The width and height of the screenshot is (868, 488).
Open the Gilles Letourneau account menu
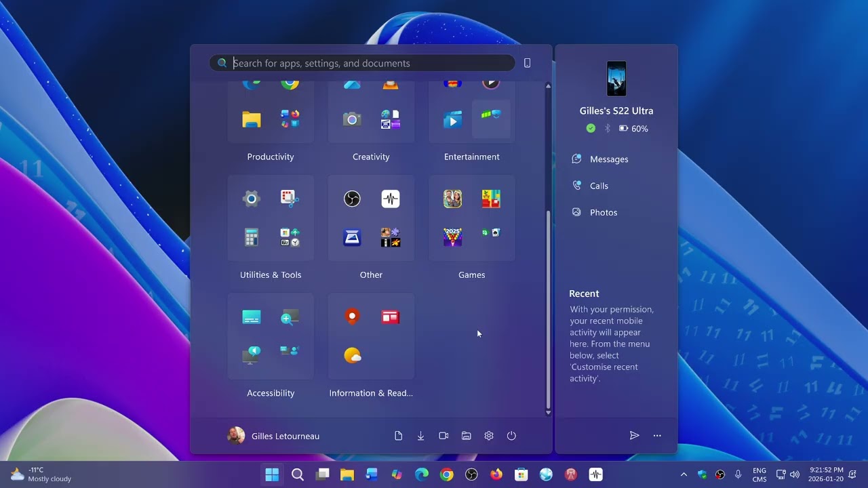tap(273, 436)
